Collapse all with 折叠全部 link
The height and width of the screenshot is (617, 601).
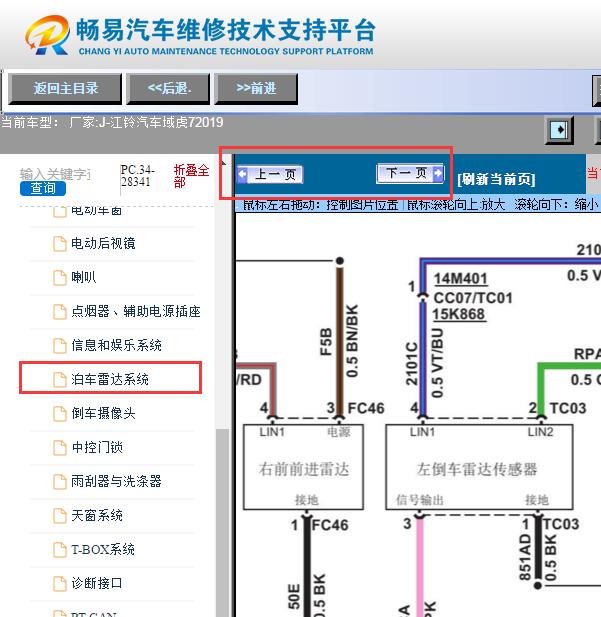pyautogui.click(x=191, y=175)
